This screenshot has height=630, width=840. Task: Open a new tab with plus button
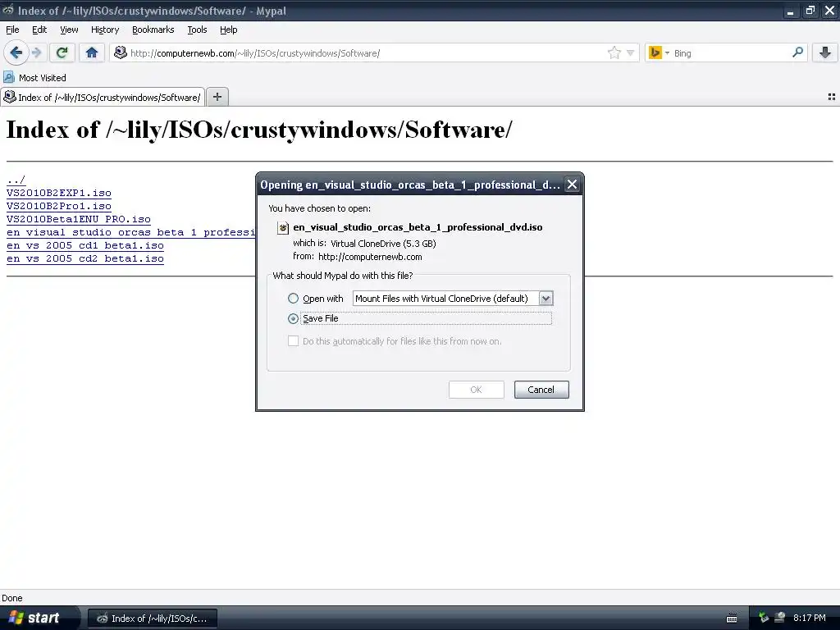tap(217, 97)
